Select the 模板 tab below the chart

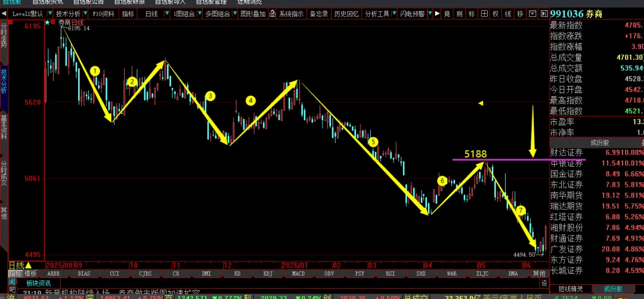(x=30, y=273)
